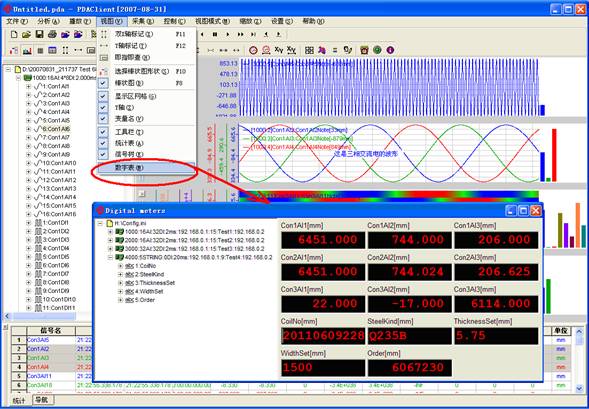The image size is (589, 409).
Task: Open the 采集 menu
Action: [x=143, y=21]
